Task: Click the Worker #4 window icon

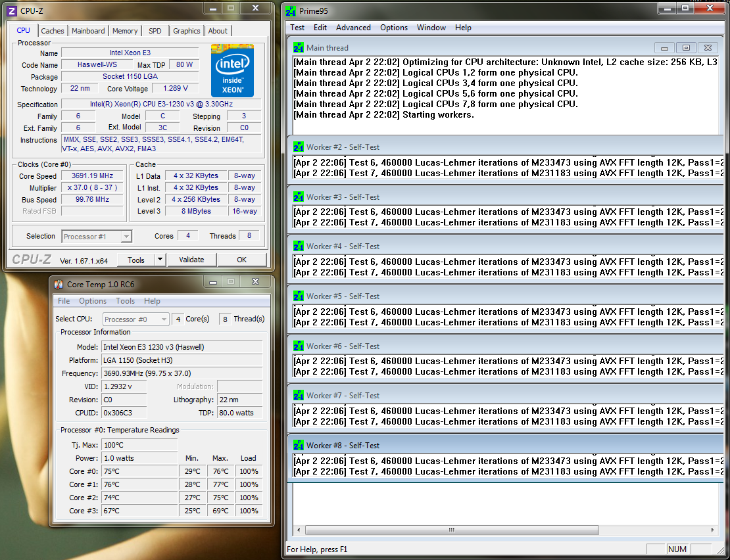Action: point(299,246)
